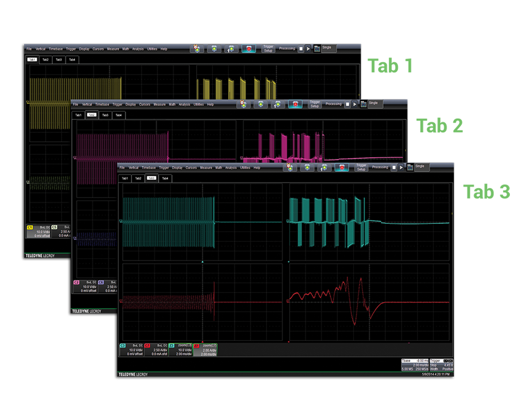Click the second green trigger icon in the front window
Viewport: 532px width, 411px height.
(x=307, y=168)
